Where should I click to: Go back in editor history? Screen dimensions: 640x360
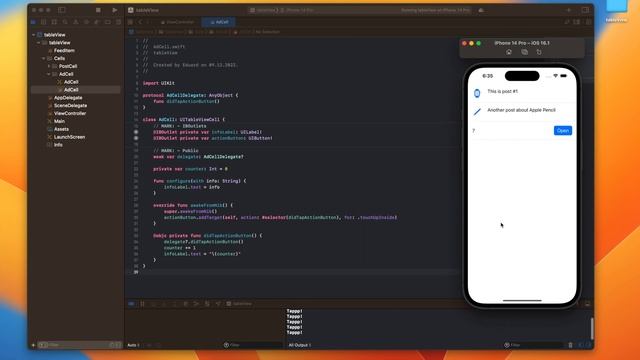click(140, 22)
